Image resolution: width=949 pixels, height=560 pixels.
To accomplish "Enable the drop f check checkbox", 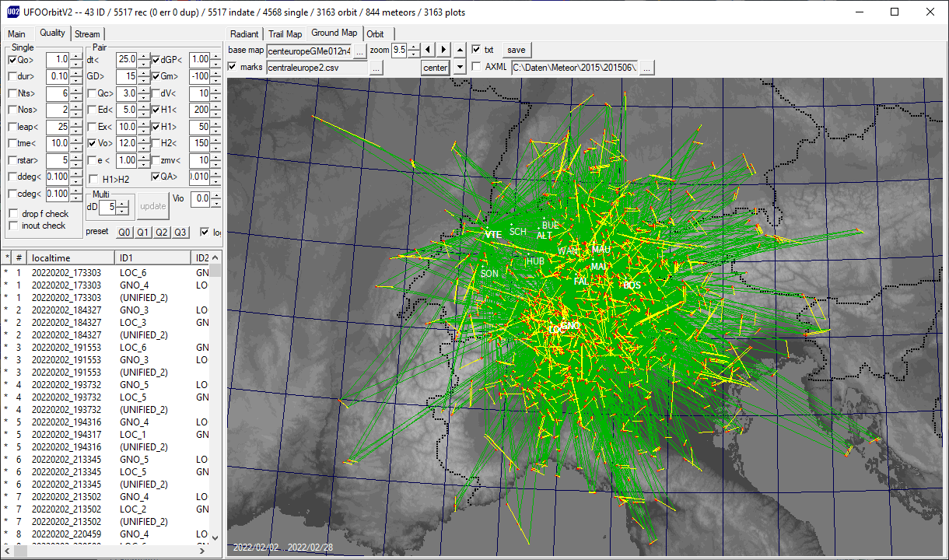I will click(13, 214).
